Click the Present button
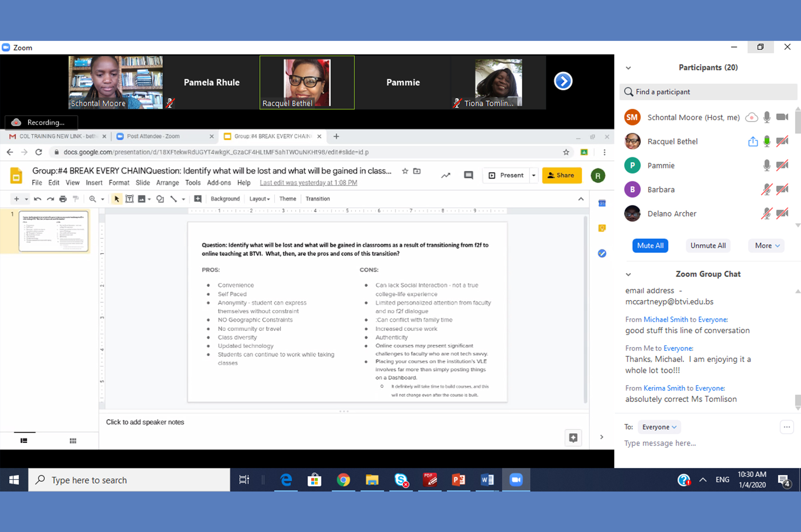 [x=507, y=175]
